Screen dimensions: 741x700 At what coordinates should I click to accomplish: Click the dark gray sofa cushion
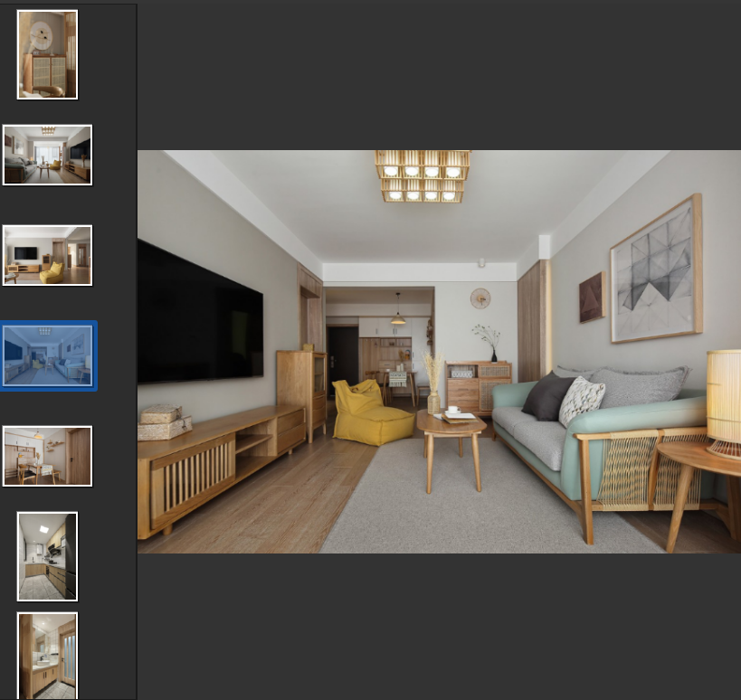[548, 397]
